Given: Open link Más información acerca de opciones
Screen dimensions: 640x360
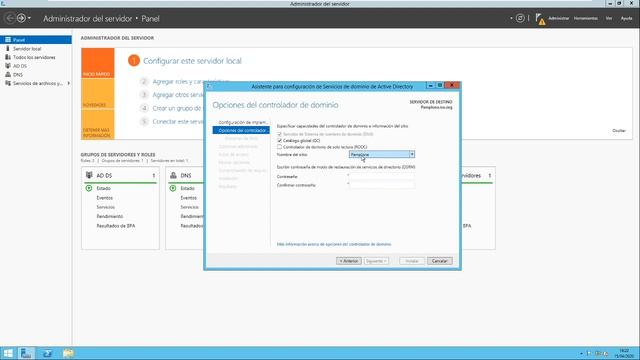Looking at the screenshot, I should [334, 244].
